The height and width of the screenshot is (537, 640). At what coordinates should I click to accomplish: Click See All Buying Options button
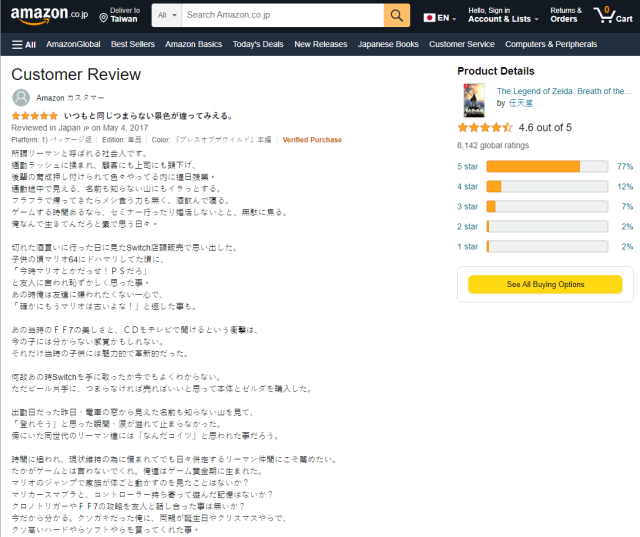click(x=545, y=284)
